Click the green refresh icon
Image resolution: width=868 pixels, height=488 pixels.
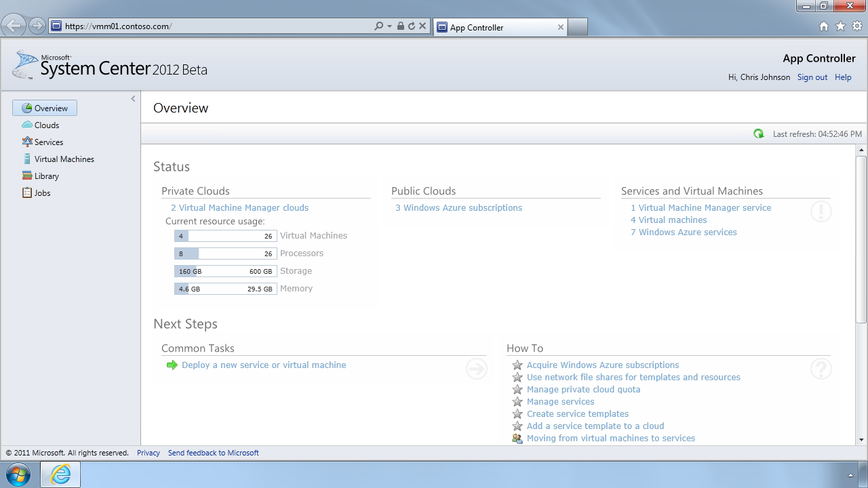pos(759,134)
